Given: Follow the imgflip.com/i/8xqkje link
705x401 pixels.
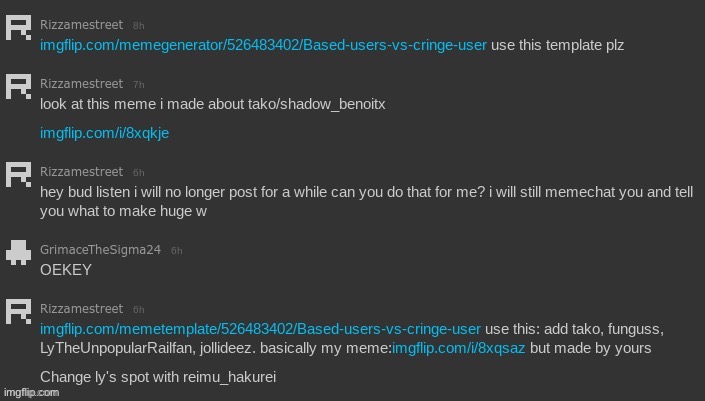Looking at the screenshot, I should [x=104, y=133].
